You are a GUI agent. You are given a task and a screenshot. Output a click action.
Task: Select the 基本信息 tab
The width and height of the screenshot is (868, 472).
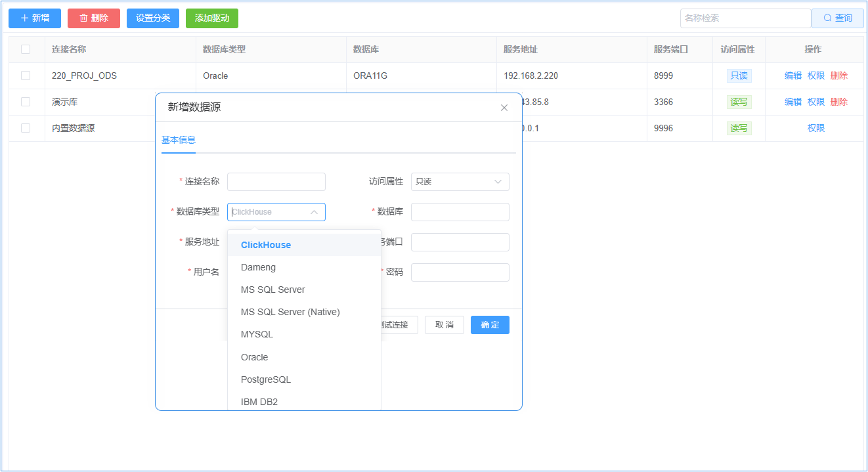click(179, 140)
